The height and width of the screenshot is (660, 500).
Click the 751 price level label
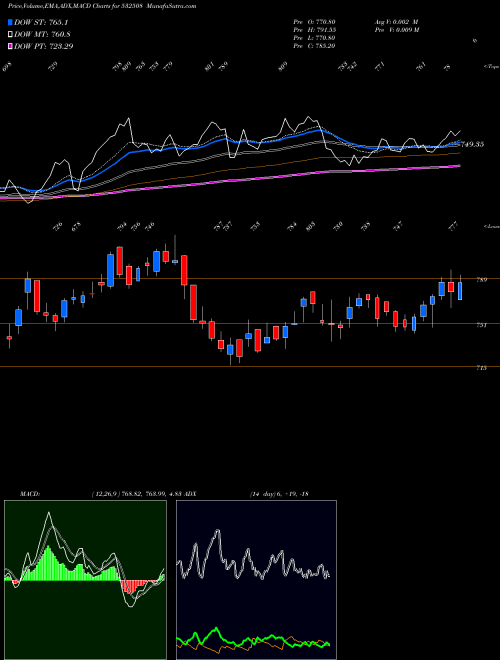click(482, 325)
